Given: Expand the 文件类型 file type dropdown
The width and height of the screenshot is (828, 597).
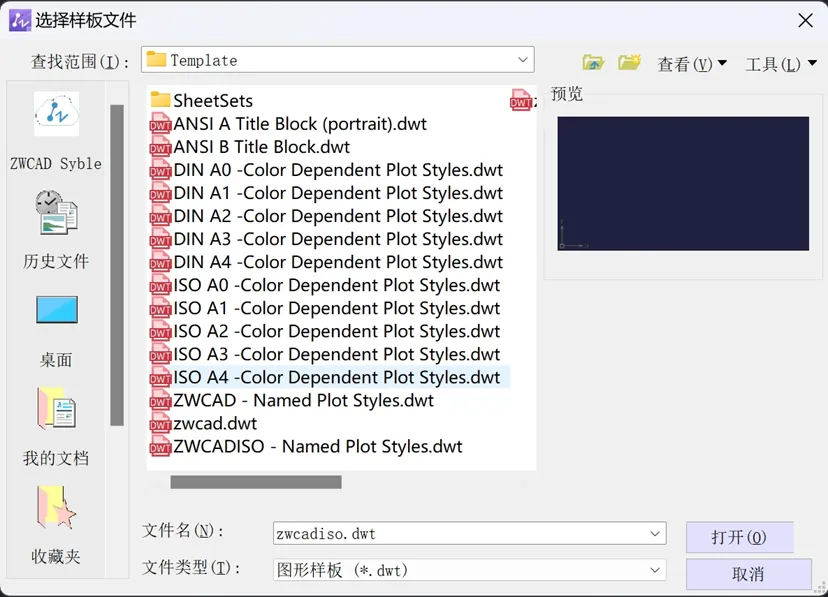Looking at the screenshot, I should pyautogui.click(x=655, y=570).
